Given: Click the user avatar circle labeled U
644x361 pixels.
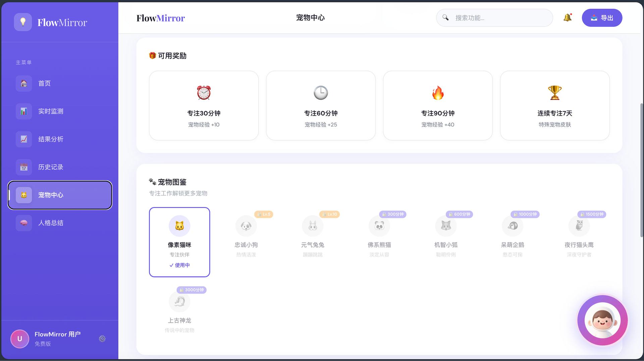Looking at the screenshot, I should (20, 339).
